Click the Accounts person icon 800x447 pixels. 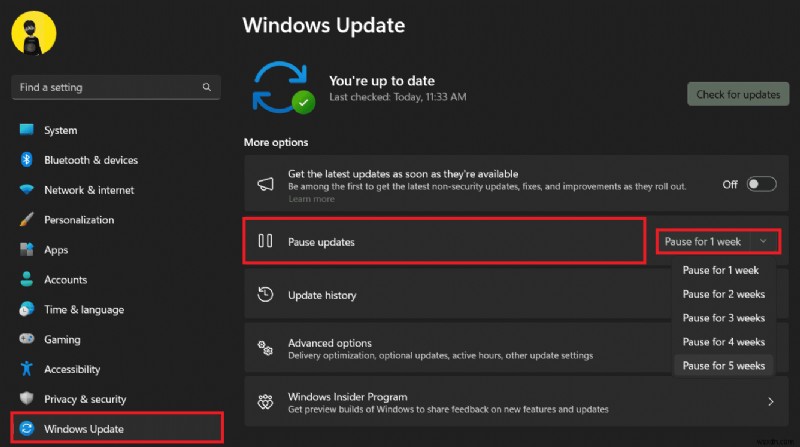click(27, 279)
